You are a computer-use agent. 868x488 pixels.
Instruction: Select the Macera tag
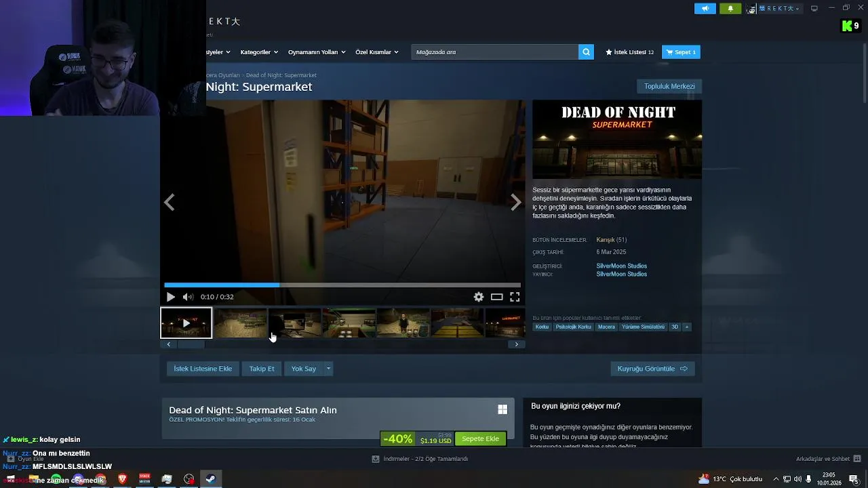click(606, 327)
